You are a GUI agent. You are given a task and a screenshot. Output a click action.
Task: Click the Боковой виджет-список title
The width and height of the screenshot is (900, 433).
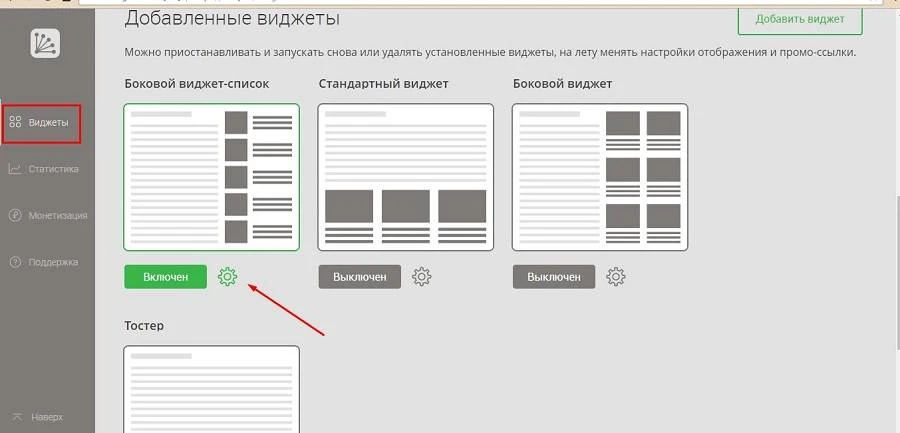tap(197, 84)
